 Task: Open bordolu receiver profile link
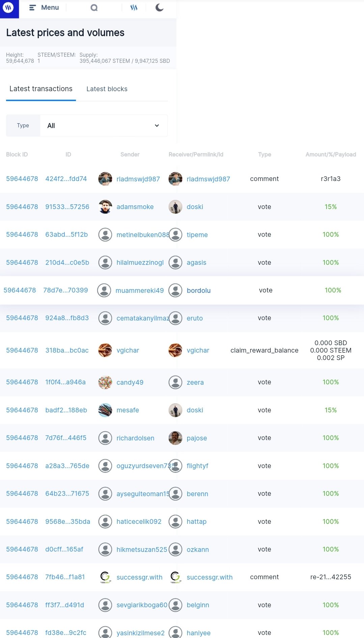coord(199,290)
